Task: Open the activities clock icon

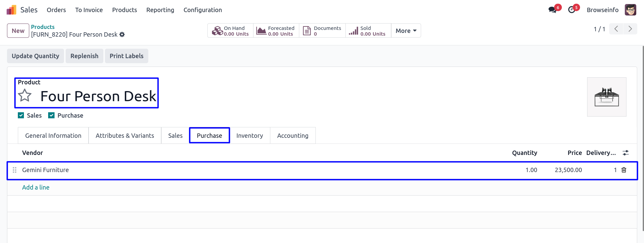Action: [572, 10]
